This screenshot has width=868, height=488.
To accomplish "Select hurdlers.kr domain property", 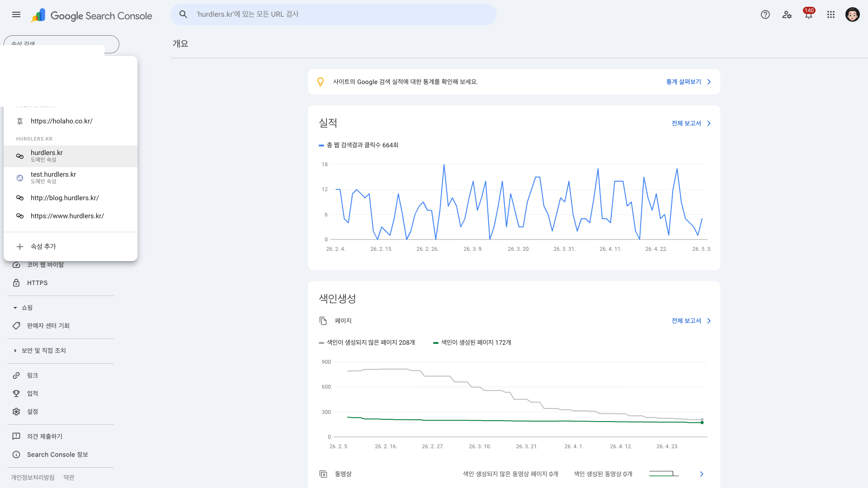I will [71, 156].
